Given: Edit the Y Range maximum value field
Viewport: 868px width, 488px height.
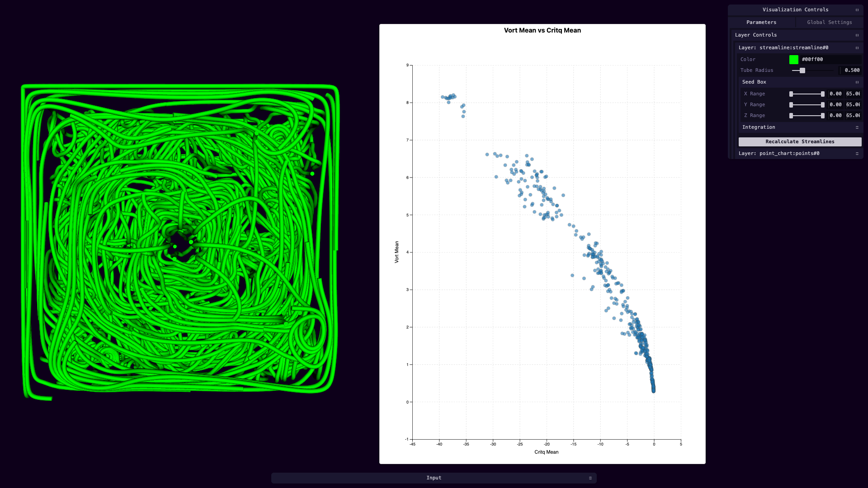Looking at the screenshot, I should [853, 105].
